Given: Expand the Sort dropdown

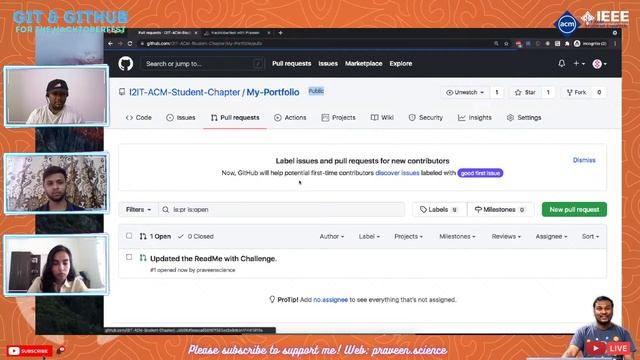Looking at the screenshot, I should 590,236.
